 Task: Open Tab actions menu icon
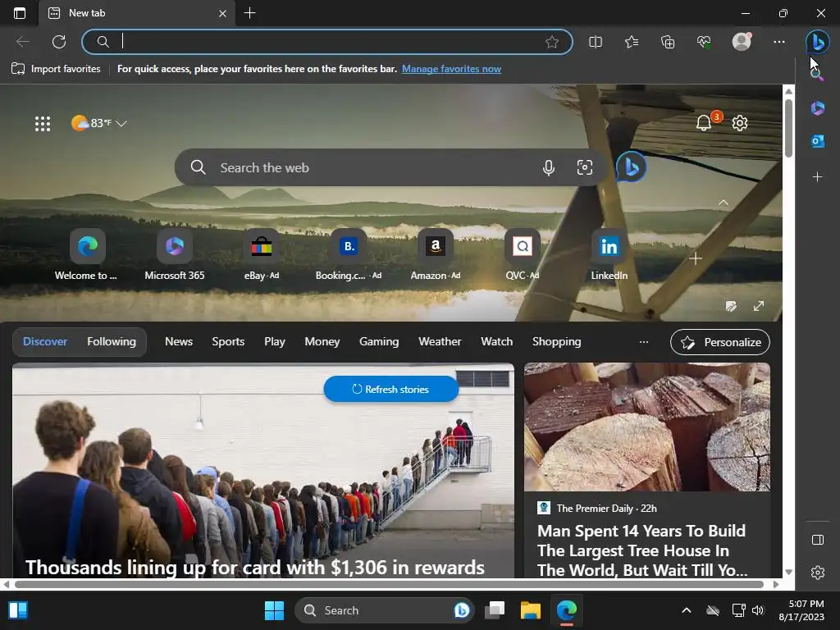click(20, 13)
